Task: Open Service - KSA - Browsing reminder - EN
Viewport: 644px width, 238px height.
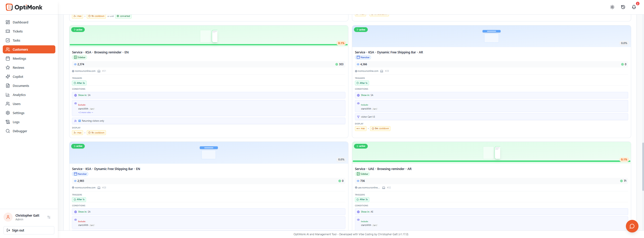Action: 100,52
